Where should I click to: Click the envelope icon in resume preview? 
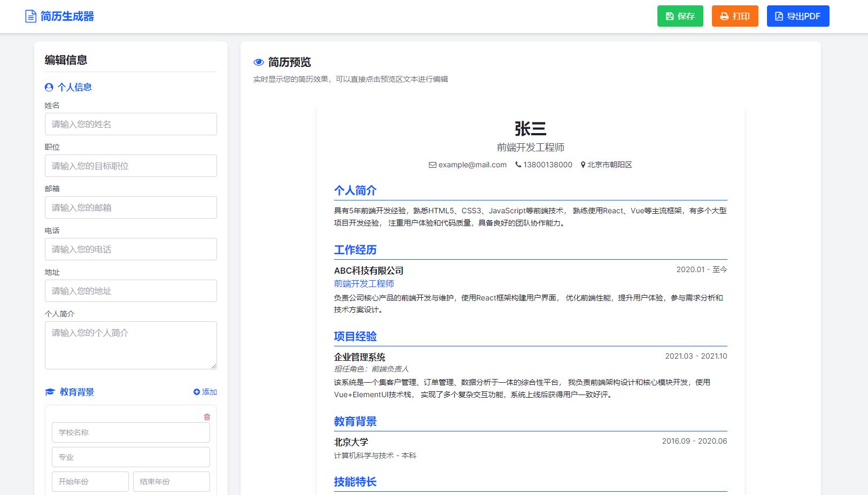(x=432, y=165)
